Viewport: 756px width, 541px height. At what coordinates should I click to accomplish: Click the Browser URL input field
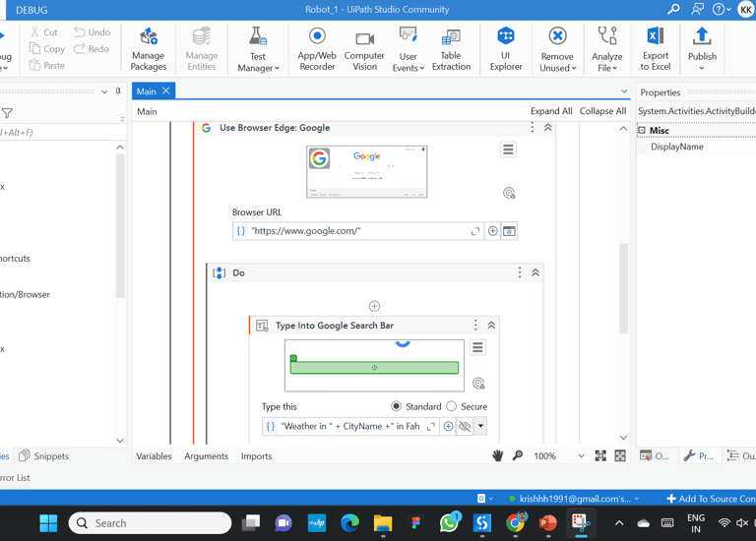[x=357, y=231]
